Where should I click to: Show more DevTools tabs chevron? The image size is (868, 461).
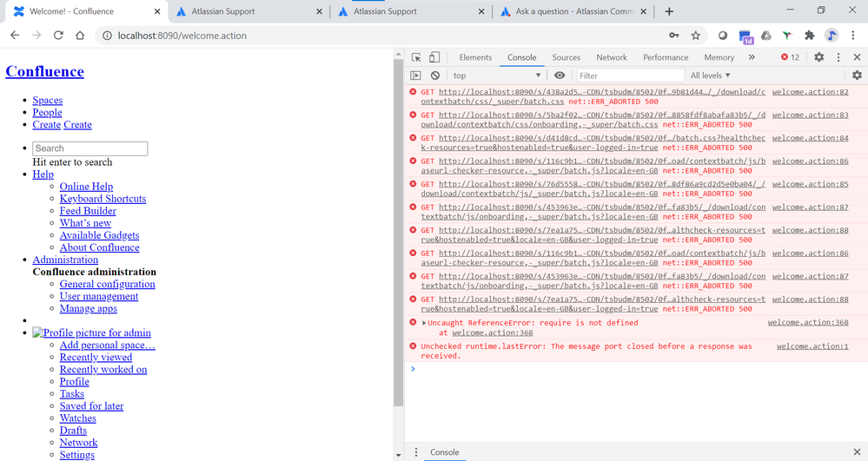(752, 57)
